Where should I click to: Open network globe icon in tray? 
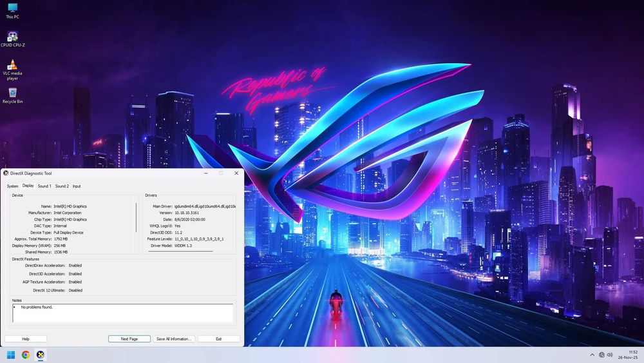pyautogui.click(x=601, y=355)
